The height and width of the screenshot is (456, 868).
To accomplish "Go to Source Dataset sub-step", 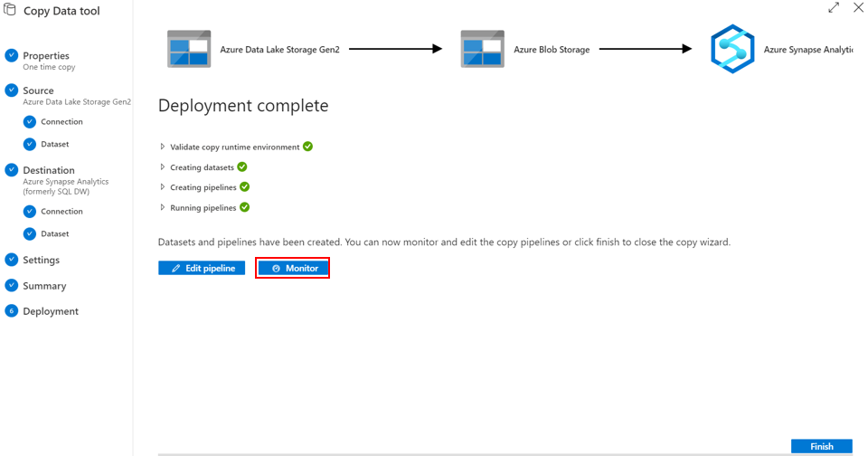I will (55, 144).
